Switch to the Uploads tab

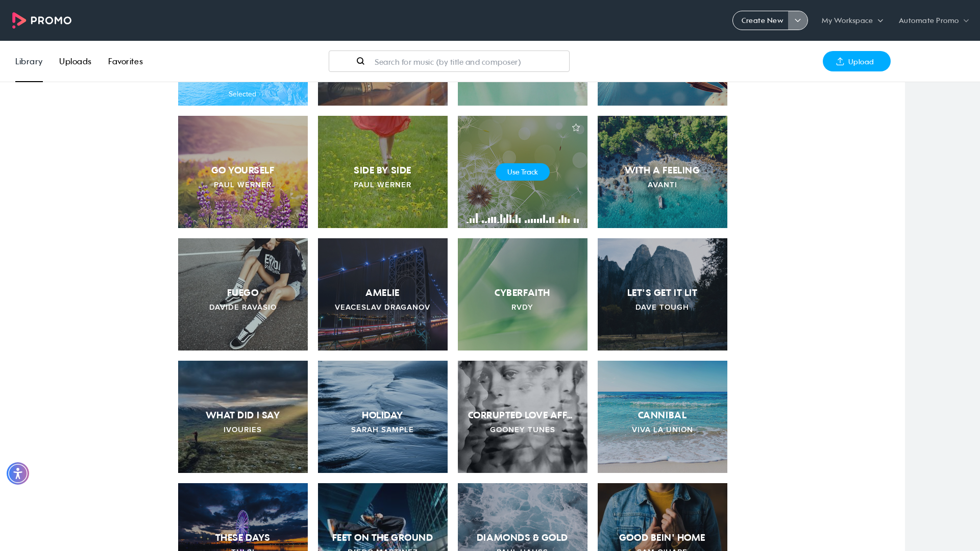(75, 61)
